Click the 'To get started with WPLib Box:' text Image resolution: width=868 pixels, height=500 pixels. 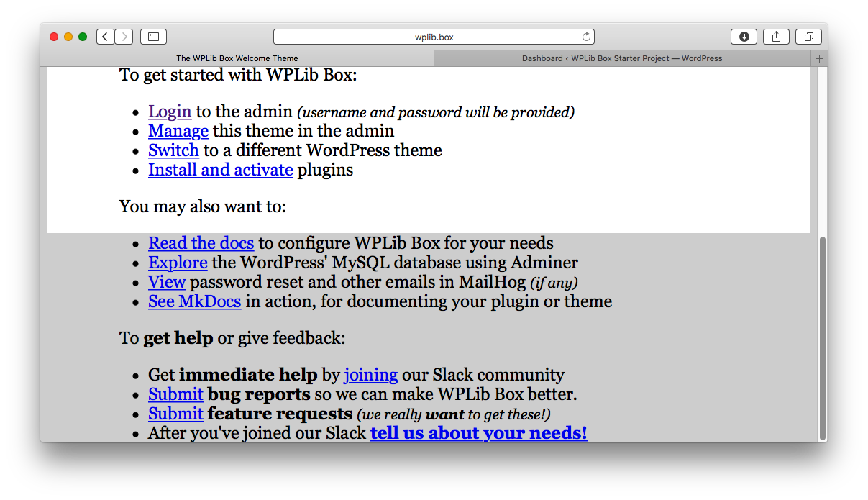click(x=238, y=75)
